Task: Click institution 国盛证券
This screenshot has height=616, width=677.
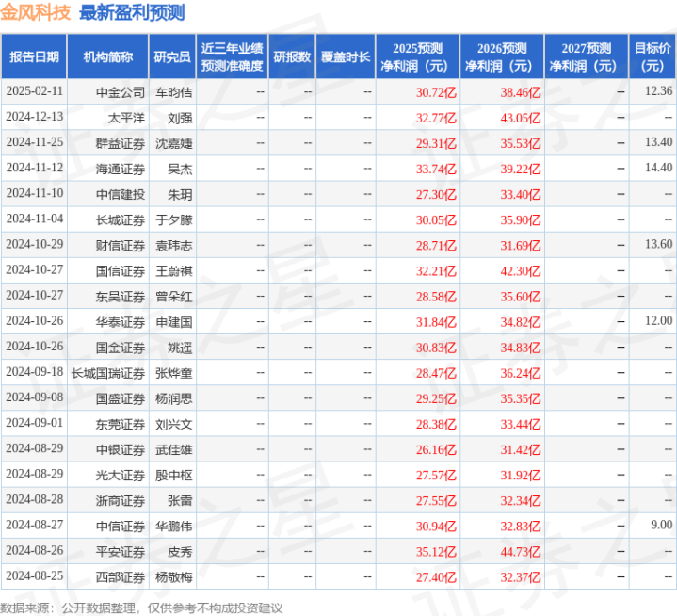Action: (121, 398)
